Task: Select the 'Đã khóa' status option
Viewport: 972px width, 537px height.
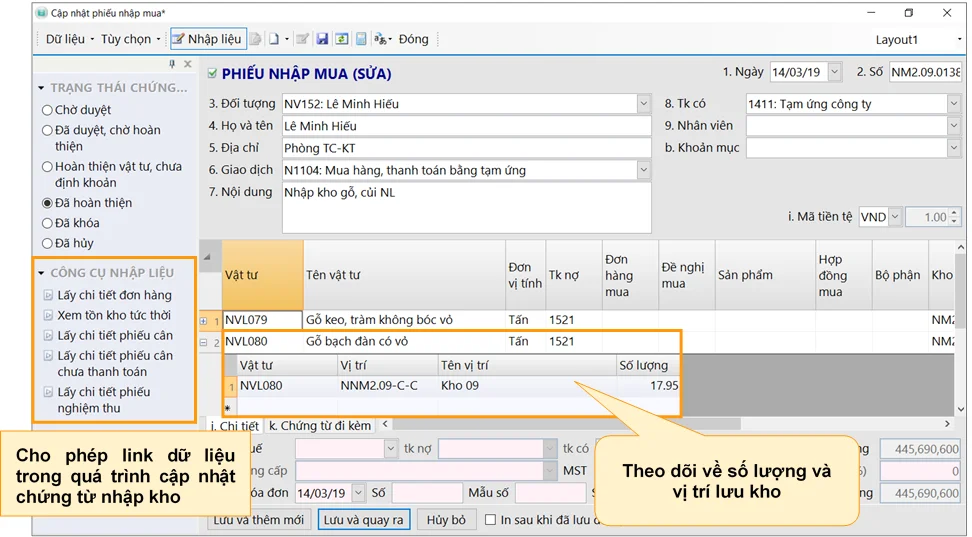Action: [x=47, y=223]
